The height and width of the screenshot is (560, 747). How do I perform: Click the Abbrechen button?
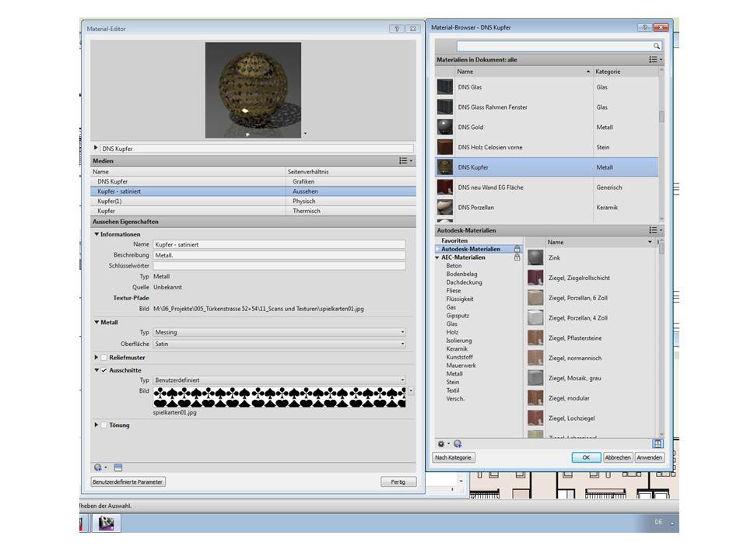pos(617,457)
